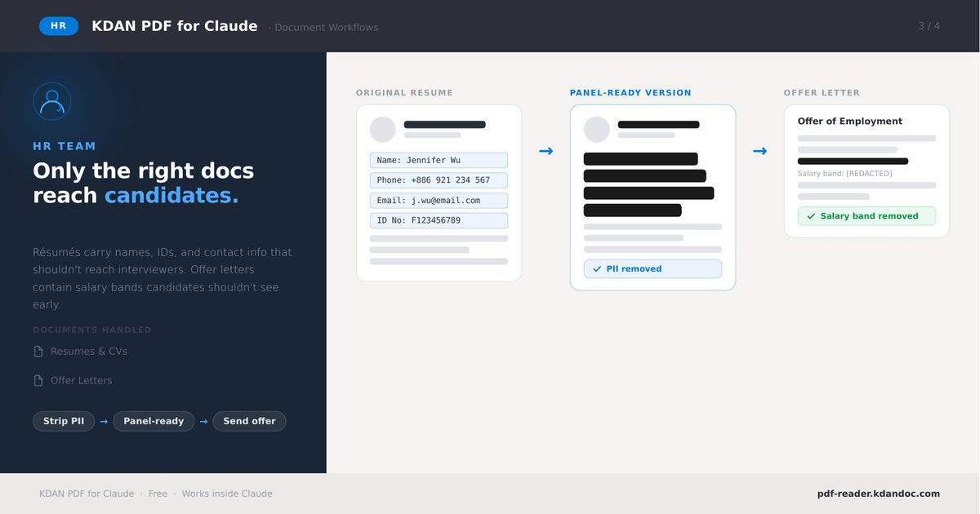
Task: Click the Email: j.wu@email.com field
Action: [439, 201]
